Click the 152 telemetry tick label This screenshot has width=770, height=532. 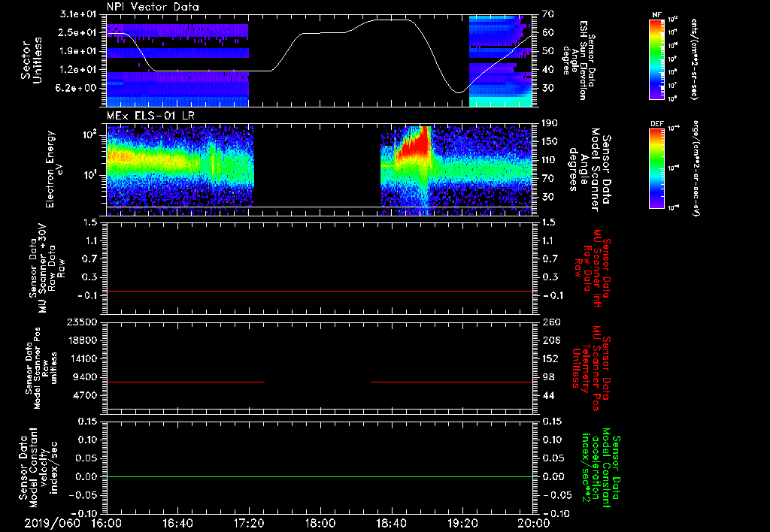(550, 358)
